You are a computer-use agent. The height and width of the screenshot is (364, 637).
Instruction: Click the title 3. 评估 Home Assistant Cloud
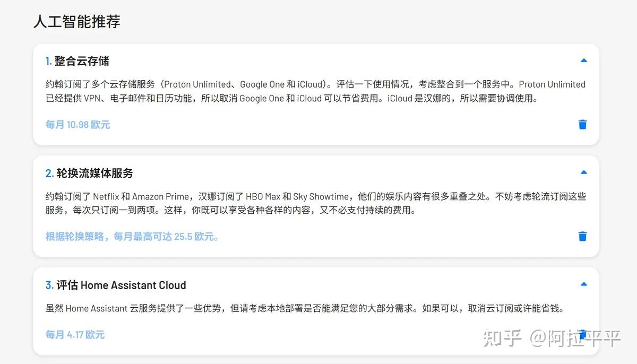(116, 285)
